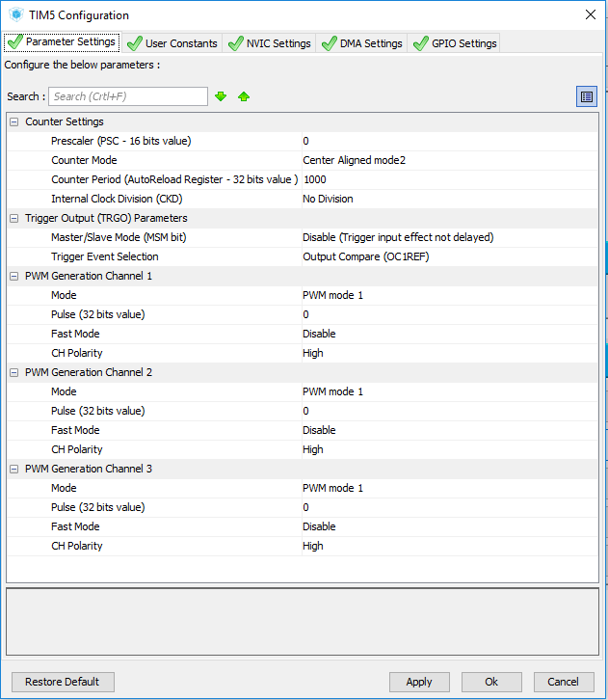
Task: Click the green down arrow search-next icon
Action: [x=221, y=96]
